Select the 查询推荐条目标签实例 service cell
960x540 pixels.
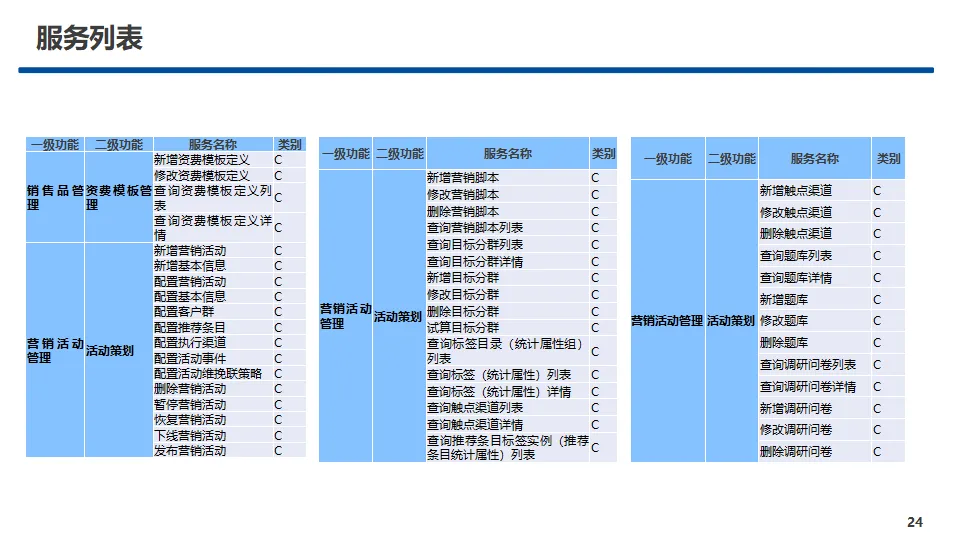coord(508,448)
